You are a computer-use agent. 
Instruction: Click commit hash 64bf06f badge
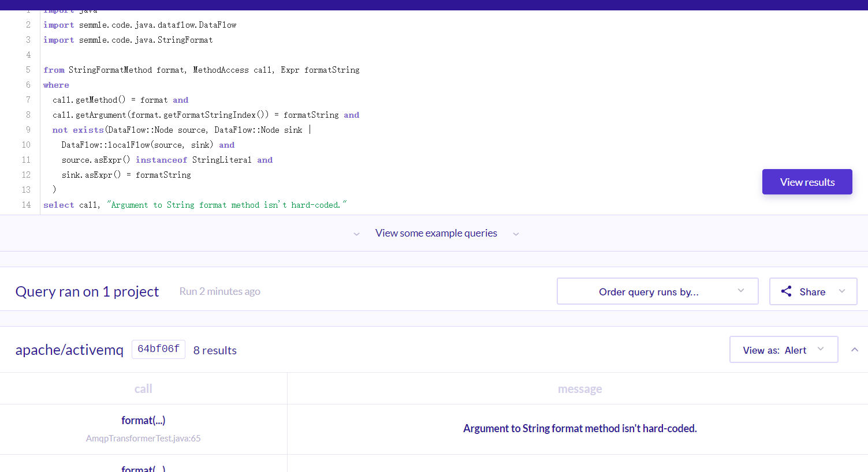click(158, 349)
